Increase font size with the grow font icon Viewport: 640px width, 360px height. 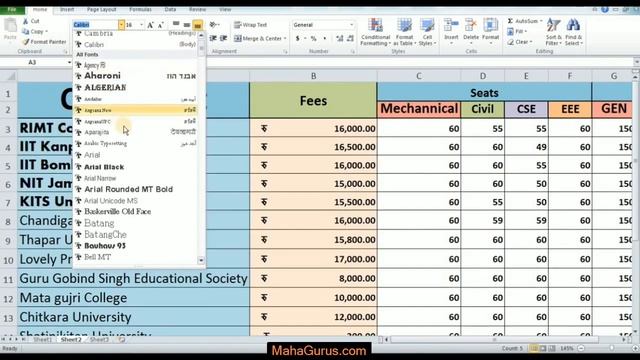pyautogui.click(x=150, y=25)
